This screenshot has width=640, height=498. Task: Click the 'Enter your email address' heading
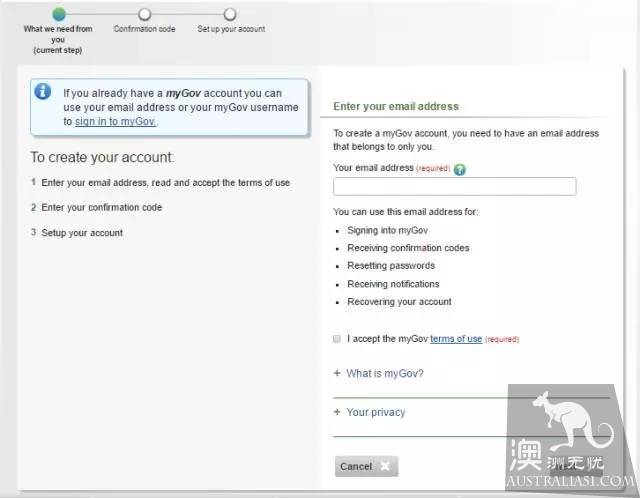396,106
